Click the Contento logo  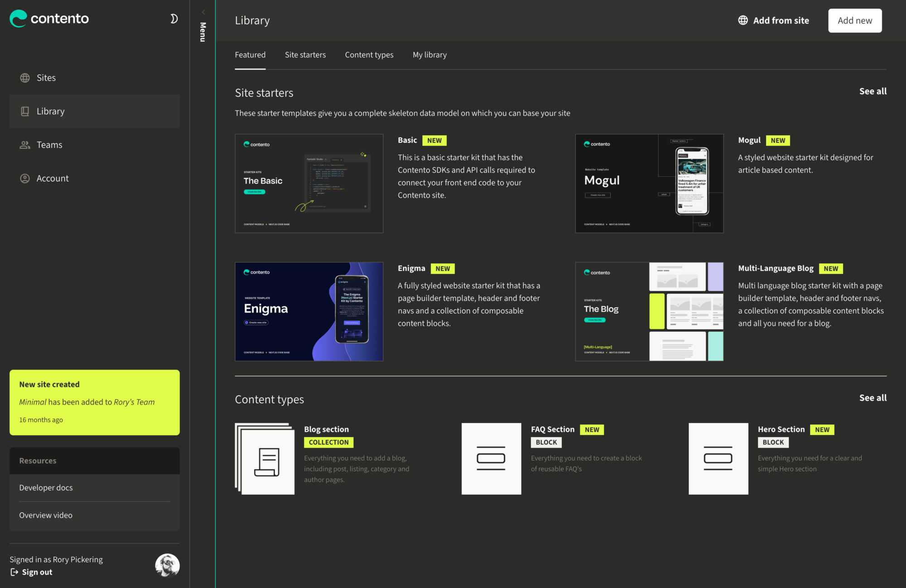click(49, 19)
